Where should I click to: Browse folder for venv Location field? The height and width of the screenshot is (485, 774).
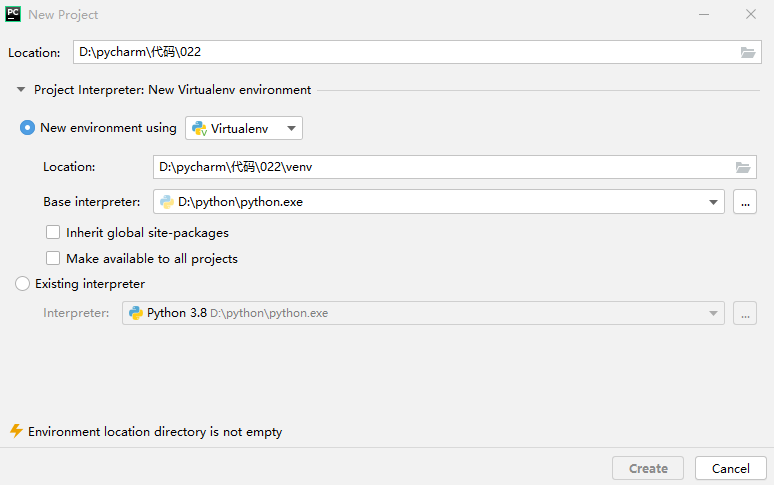[743, 167]
